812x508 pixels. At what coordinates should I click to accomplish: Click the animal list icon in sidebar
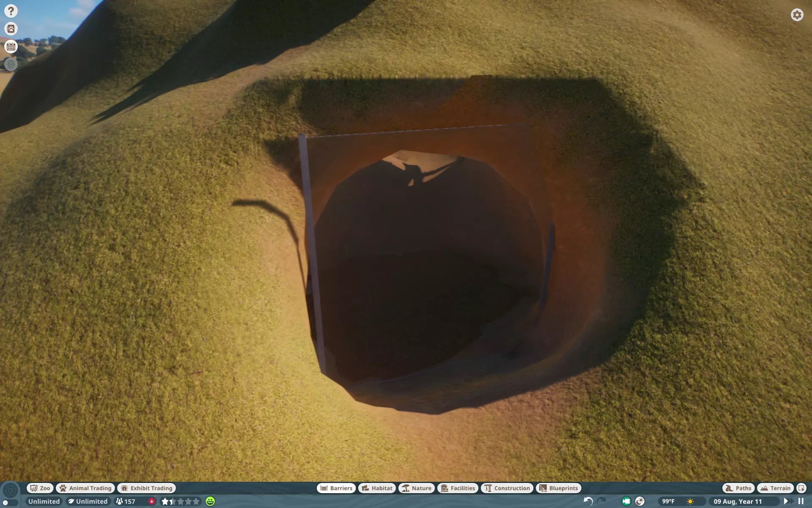(11, 29)
